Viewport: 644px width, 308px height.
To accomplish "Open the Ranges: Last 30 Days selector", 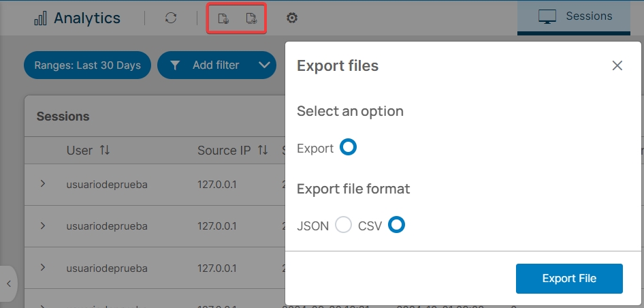I will click(87, 65).
